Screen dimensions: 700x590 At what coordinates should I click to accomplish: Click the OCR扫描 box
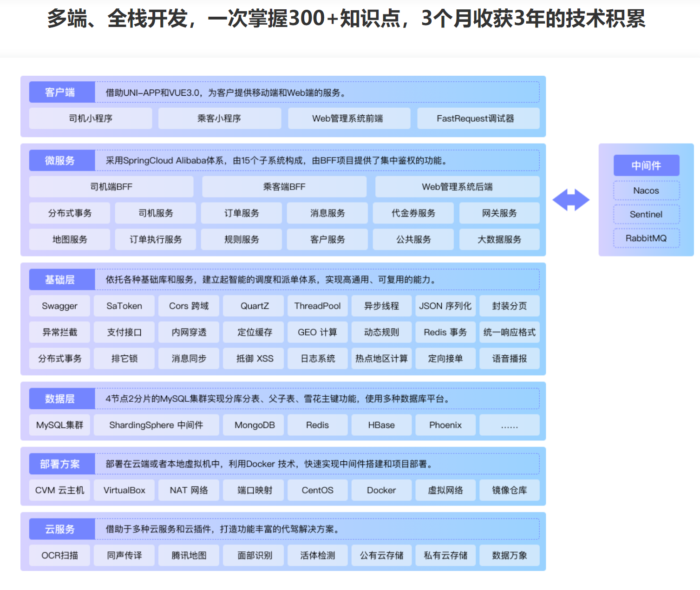(x=59, y=555)
